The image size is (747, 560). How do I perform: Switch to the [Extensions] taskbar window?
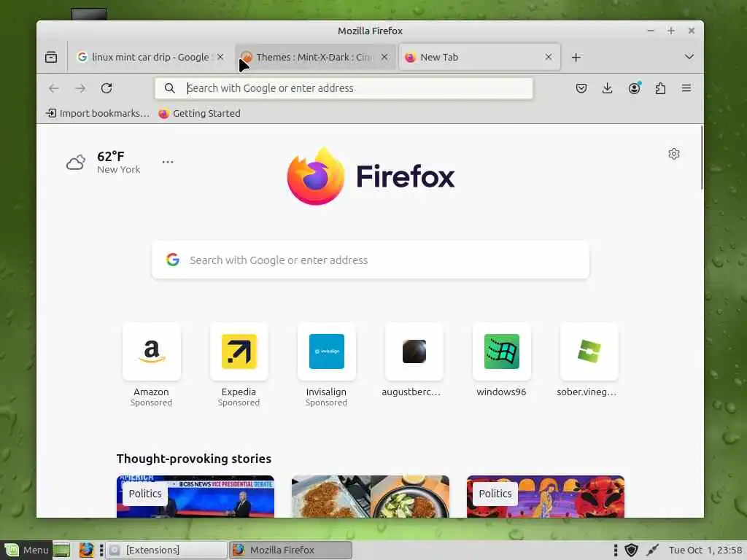(x=166, y=550)
